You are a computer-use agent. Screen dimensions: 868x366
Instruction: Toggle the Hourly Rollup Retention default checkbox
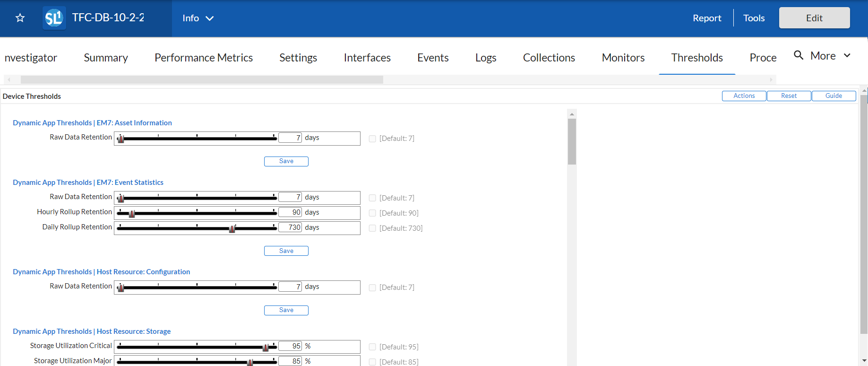(x=372, y=213)
